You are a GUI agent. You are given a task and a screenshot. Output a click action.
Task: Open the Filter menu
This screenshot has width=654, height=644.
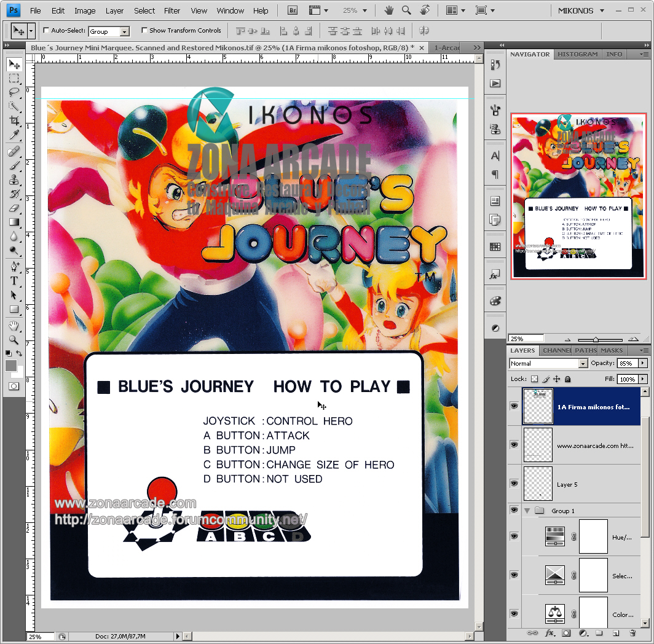172,10
